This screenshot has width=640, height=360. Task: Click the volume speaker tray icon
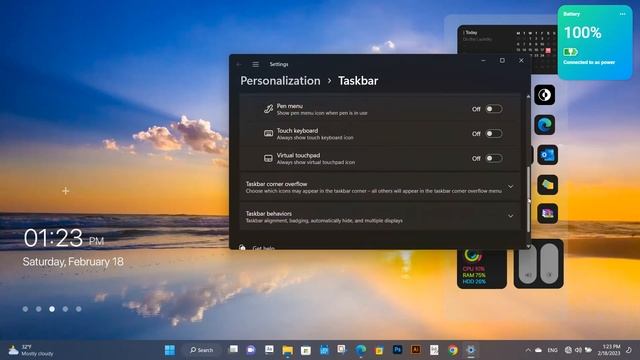[x=578, y=350]
